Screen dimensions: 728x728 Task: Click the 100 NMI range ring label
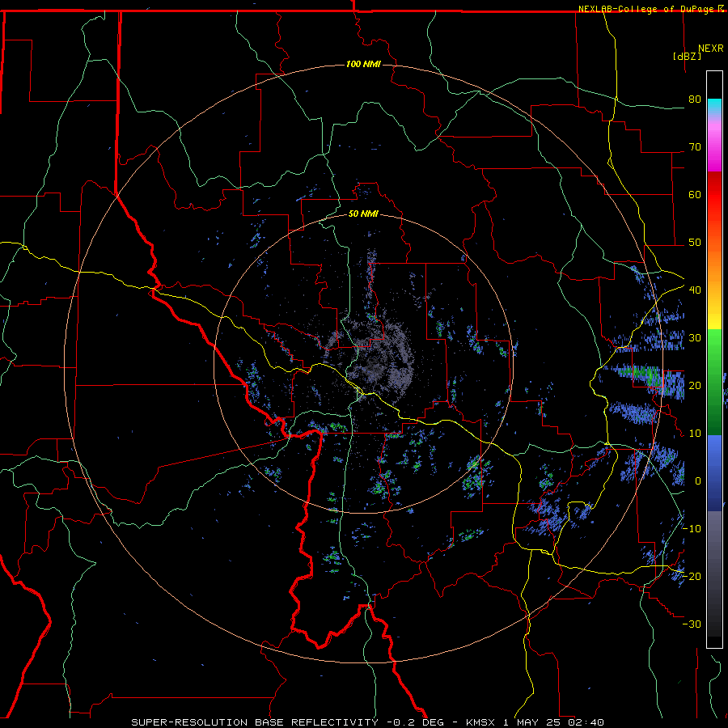click(x=363, y=64)
